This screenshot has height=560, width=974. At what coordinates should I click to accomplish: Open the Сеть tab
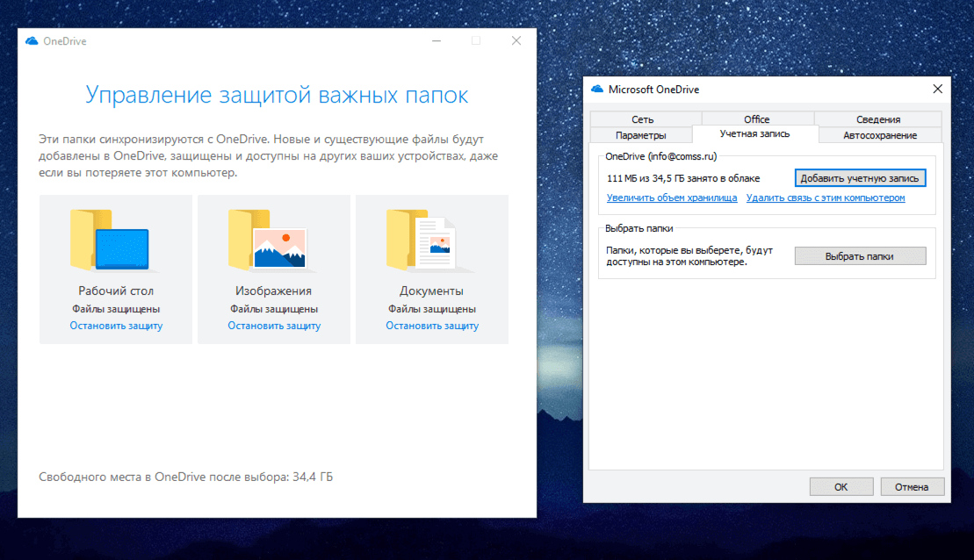coord(644,118)
